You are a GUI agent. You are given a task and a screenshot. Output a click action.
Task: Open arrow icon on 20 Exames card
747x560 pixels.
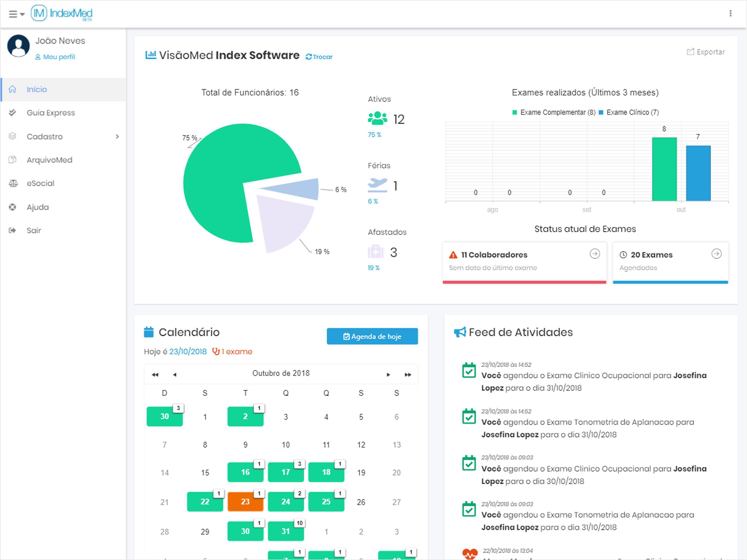(x=716, y=254)
